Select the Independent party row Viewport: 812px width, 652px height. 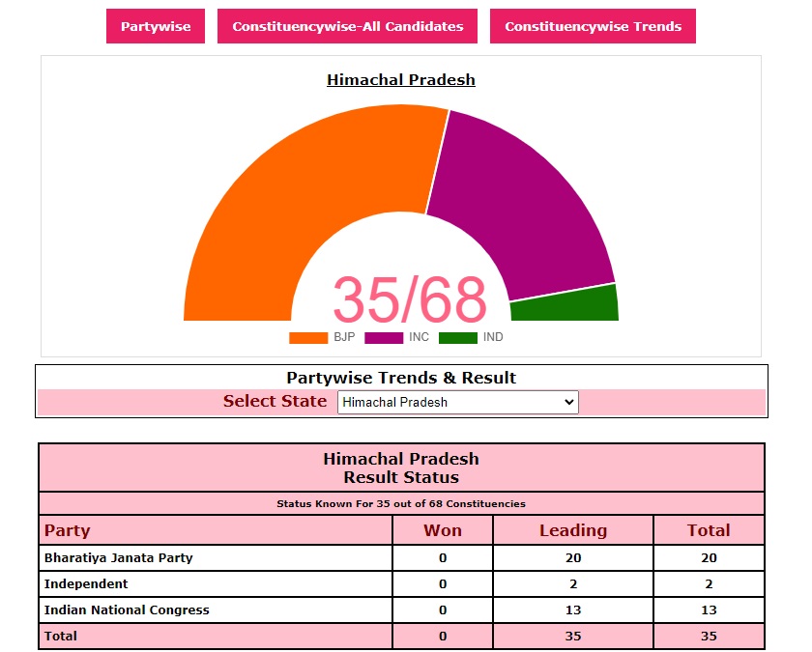86,584
